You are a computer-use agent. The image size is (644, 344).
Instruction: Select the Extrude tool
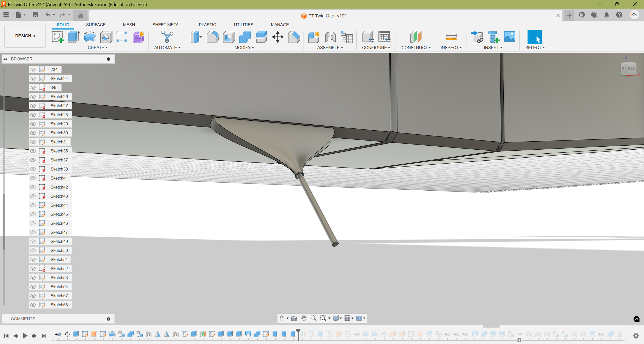tap(73, 37)
